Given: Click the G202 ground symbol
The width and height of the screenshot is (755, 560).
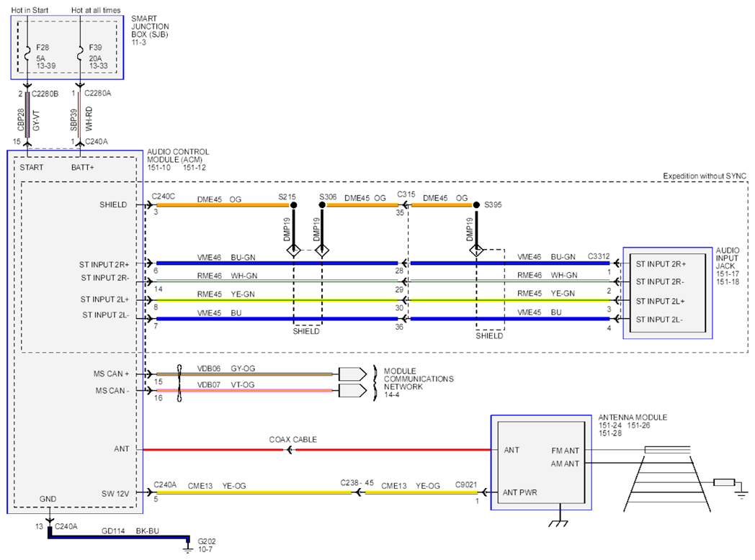Looking at the screenshot, I should (188, 545).
